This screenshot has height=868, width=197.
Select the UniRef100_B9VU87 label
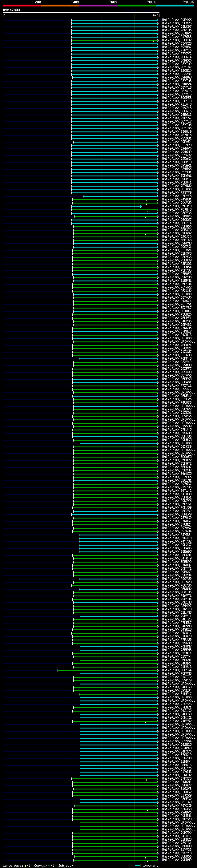pos(177,47)
